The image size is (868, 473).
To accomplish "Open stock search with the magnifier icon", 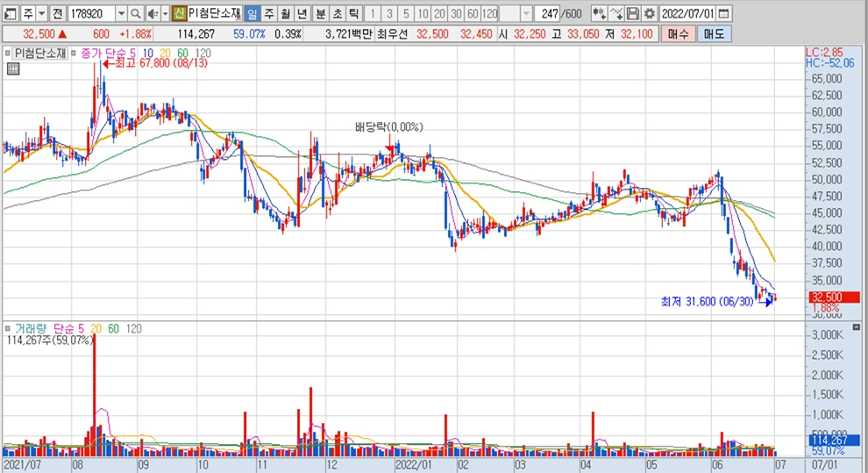I will (136, 13).
